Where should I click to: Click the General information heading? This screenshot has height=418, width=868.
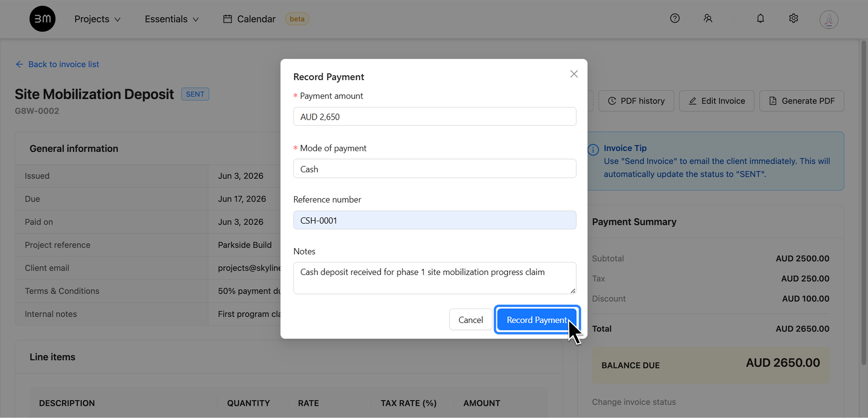[x=74, y=148]
